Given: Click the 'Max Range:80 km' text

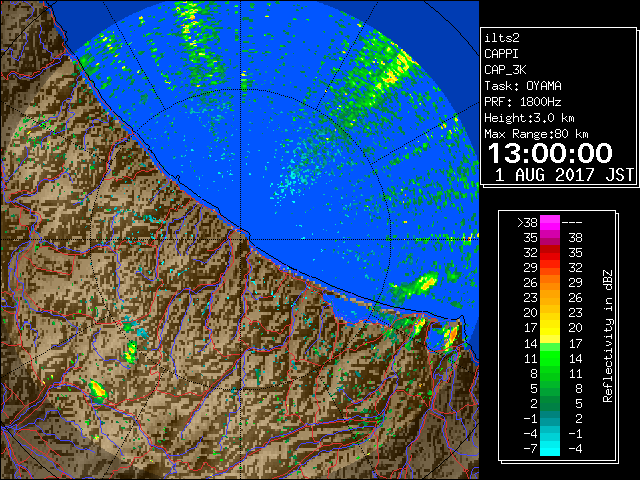Looking at the screenshot, I should 536,134.
